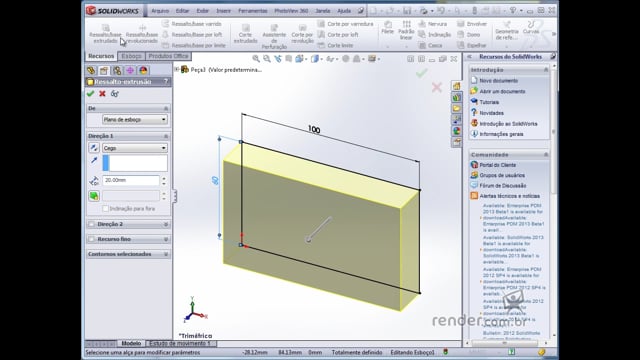Confirm sketch with green corner checkmark
This screenshot has height=360, width=640.
(x=422, y=73)
